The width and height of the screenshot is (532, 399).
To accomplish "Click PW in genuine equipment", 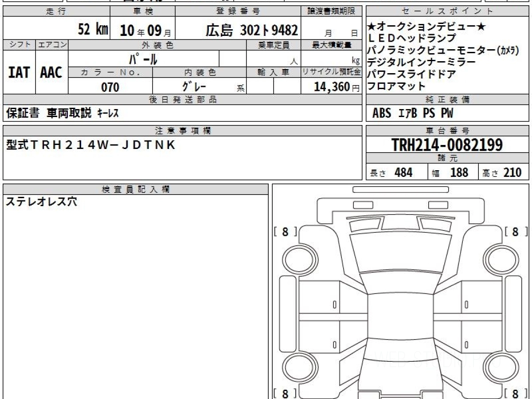I will [x=447, y=113].
